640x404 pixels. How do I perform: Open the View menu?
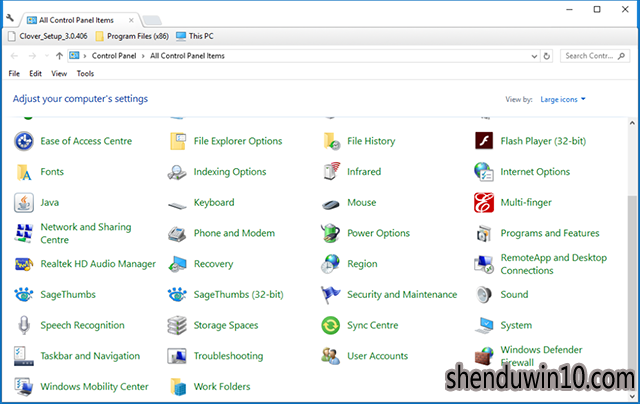point(59,73)
